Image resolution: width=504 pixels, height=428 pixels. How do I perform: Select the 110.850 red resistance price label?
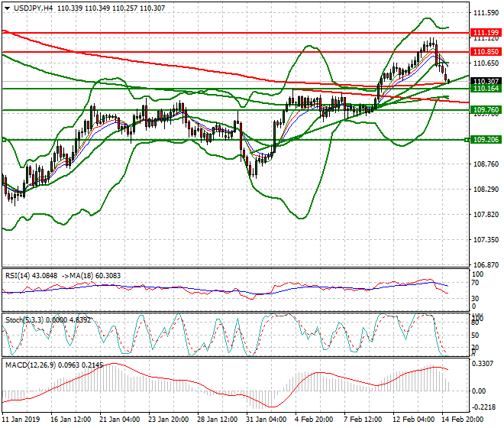click(x=486, y=52)
